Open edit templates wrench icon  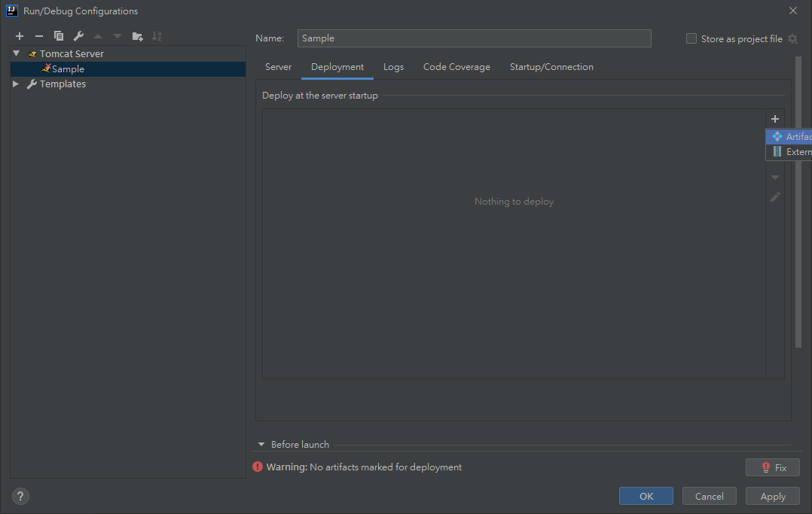[x=78, y=36]
